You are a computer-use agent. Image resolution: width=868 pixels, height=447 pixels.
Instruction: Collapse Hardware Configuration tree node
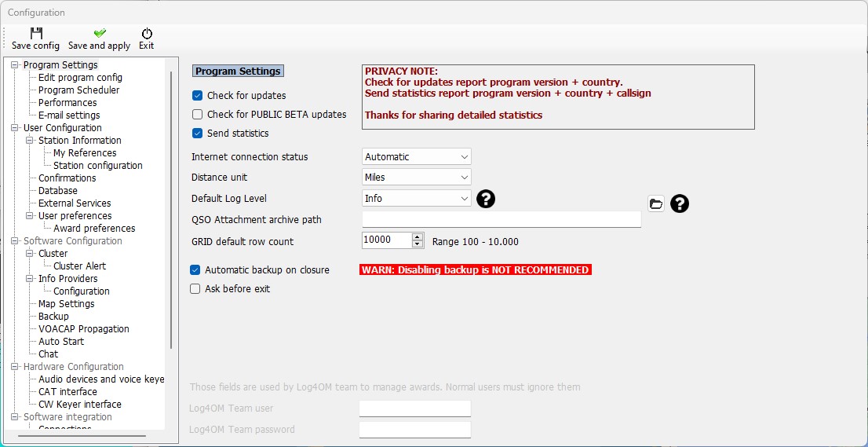coord(15,367)
